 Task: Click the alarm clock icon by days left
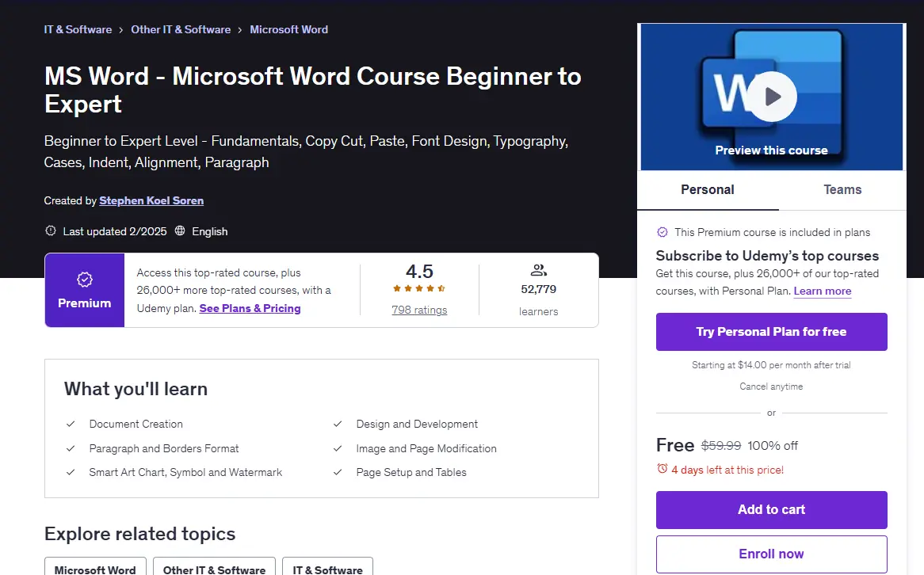click(x=662, y=469)
